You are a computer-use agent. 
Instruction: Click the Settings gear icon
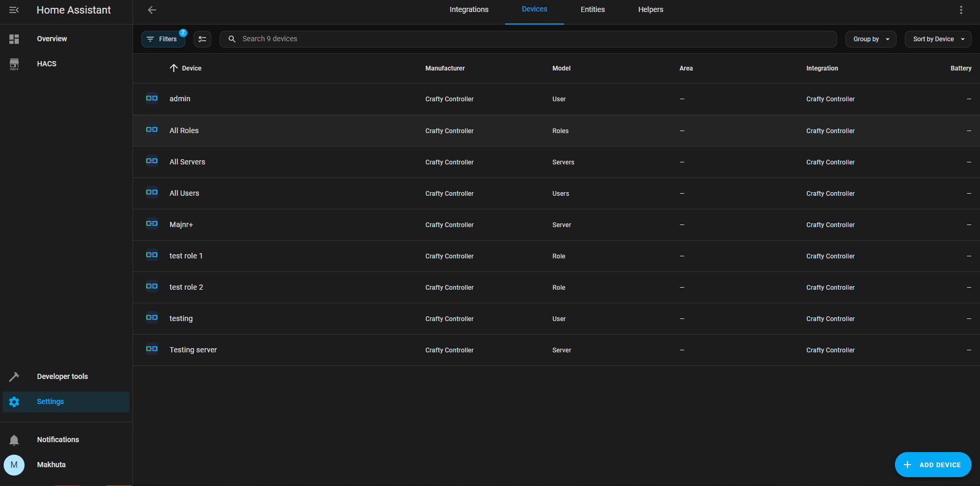[x=14, y=401]
